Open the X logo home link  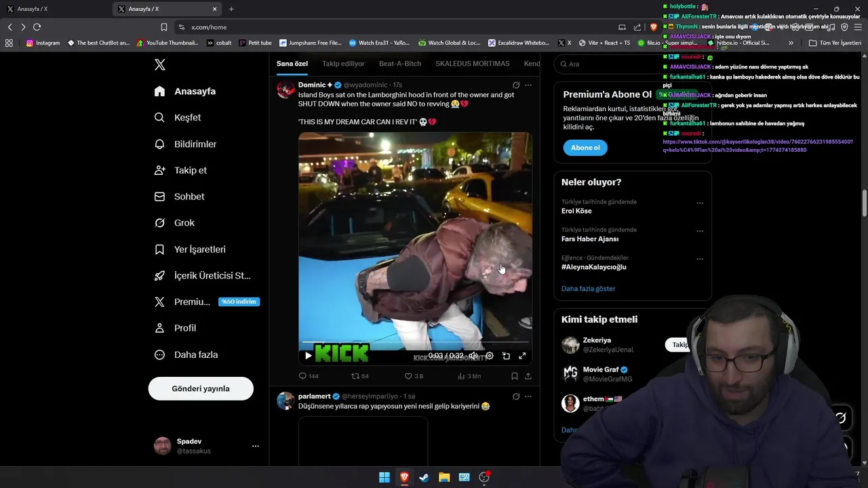[159, 64]
